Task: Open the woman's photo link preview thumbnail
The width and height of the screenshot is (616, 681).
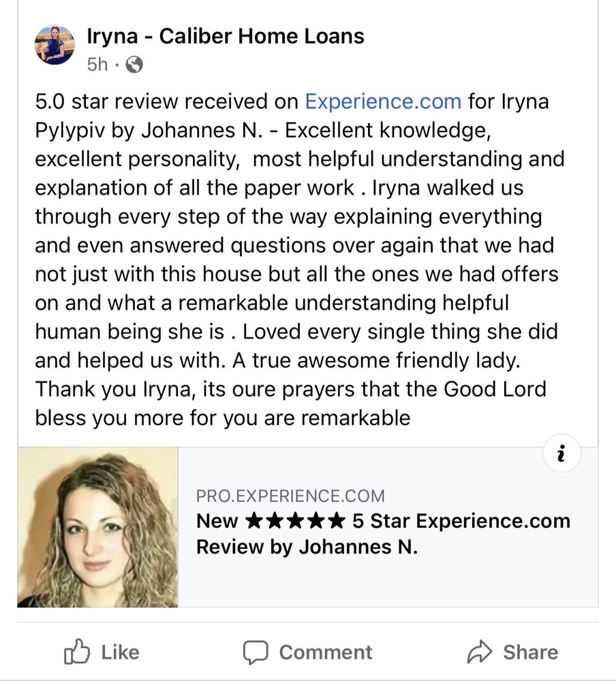Action: click(97, 527)
